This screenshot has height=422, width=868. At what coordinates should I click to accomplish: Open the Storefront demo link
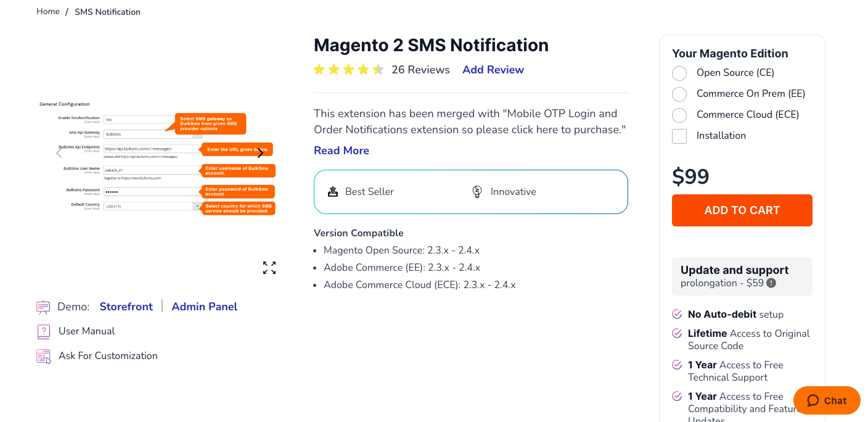pos(126,307)
